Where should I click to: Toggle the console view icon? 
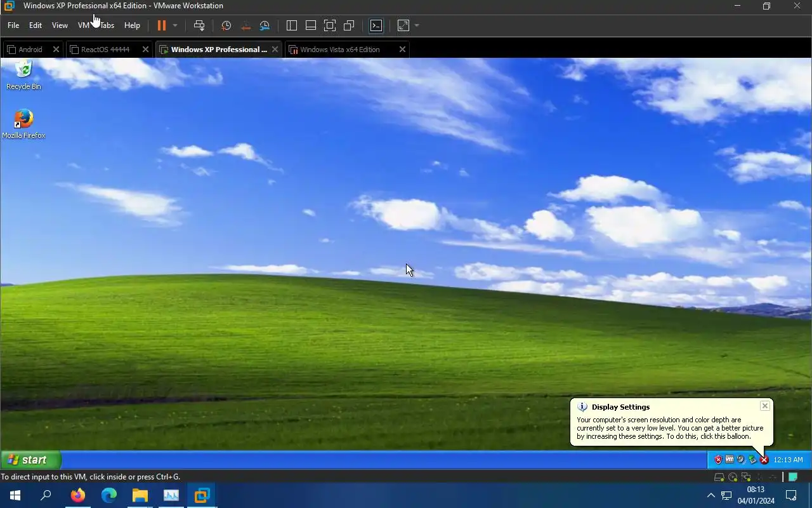point(376,25)
